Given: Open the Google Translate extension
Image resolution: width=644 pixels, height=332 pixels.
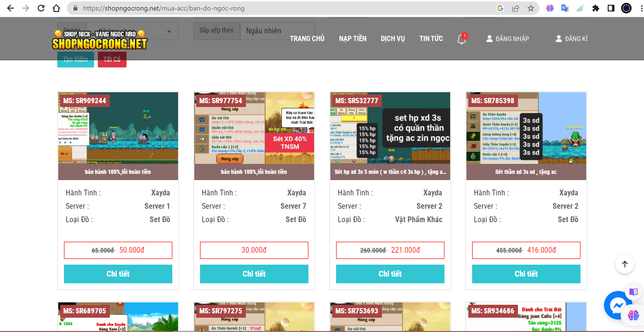Looking at the screenshot, I should (x=565, y=8).
